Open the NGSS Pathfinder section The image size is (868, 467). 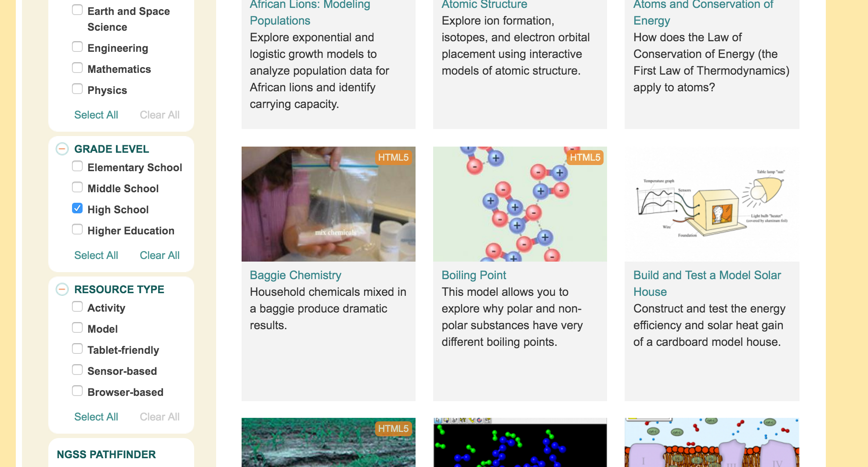106,455
